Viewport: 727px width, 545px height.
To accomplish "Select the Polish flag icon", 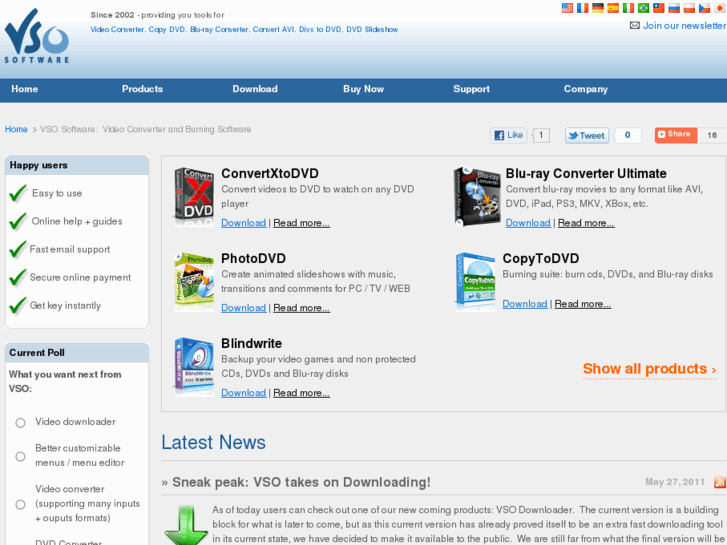I will pos(689,8).
